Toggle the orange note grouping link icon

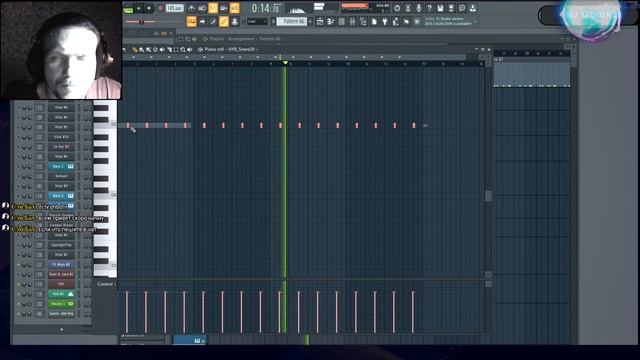tap(224, 22)
